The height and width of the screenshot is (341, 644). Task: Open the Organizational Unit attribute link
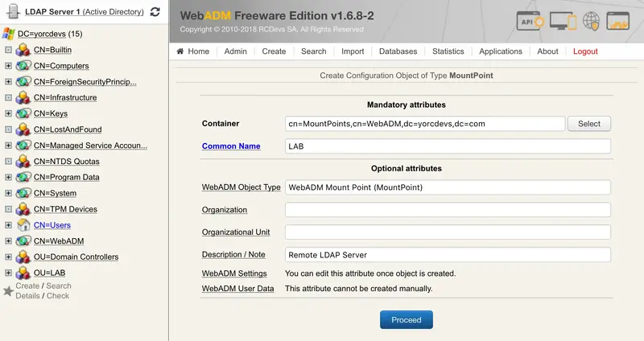[236, 232]
